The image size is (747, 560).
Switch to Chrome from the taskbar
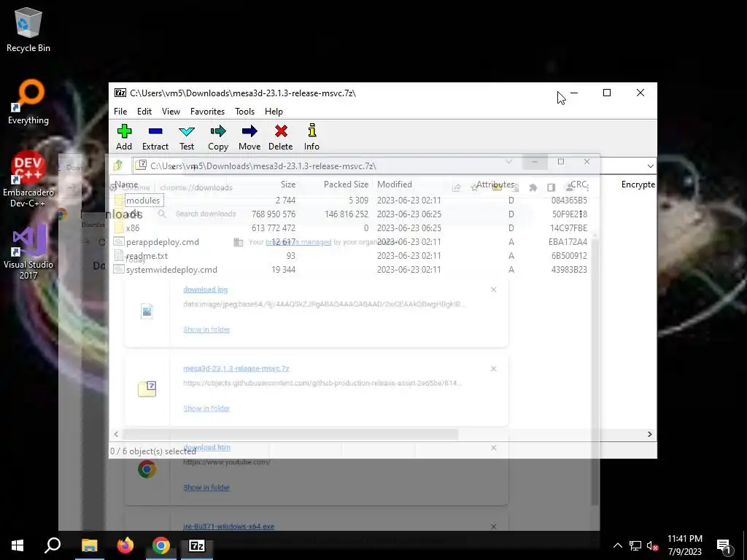pyautogui.click(x=161, y=545)
